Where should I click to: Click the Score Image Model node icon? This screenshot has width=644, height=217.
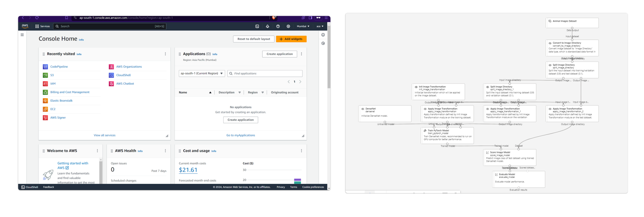point(488,152)
